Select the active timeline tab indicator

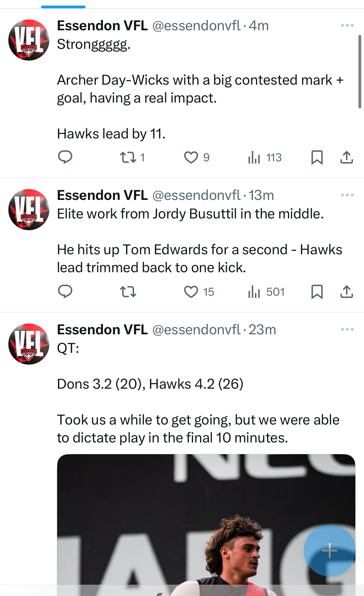[63, 7]
